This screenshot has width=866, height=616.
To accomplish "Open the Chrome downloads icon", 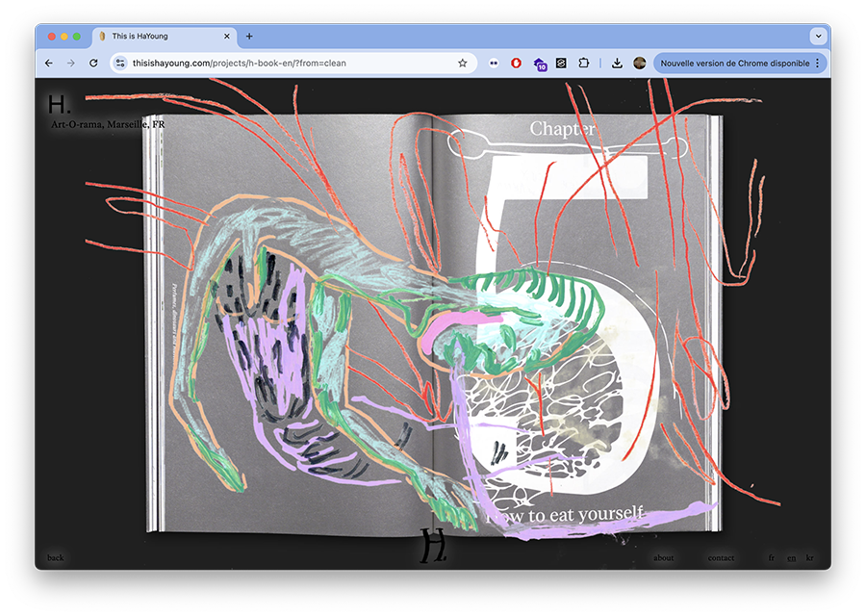I will (x=617, y=64).
